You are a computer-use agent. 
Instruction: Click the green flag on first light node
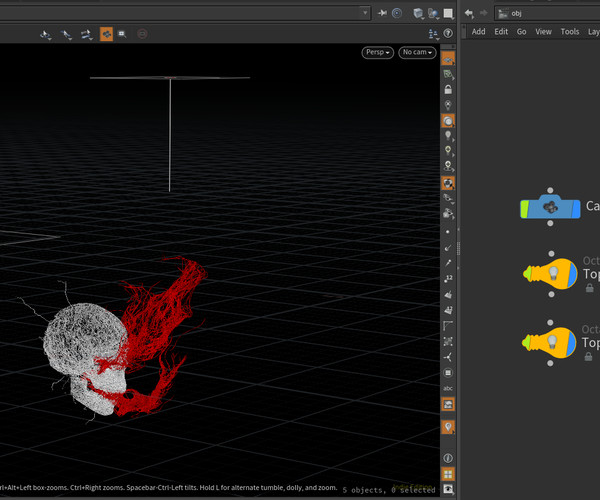[526, 273]
